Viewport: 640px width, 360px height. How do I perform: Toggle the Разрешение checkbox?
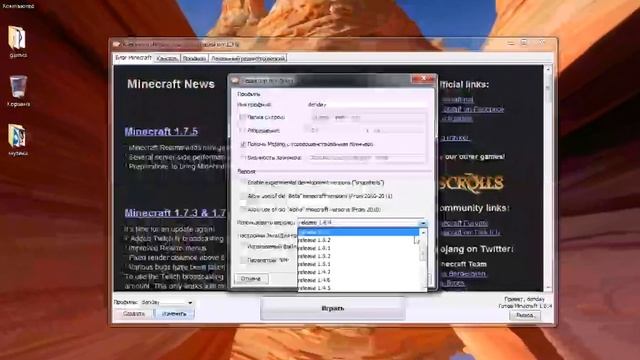242,131
